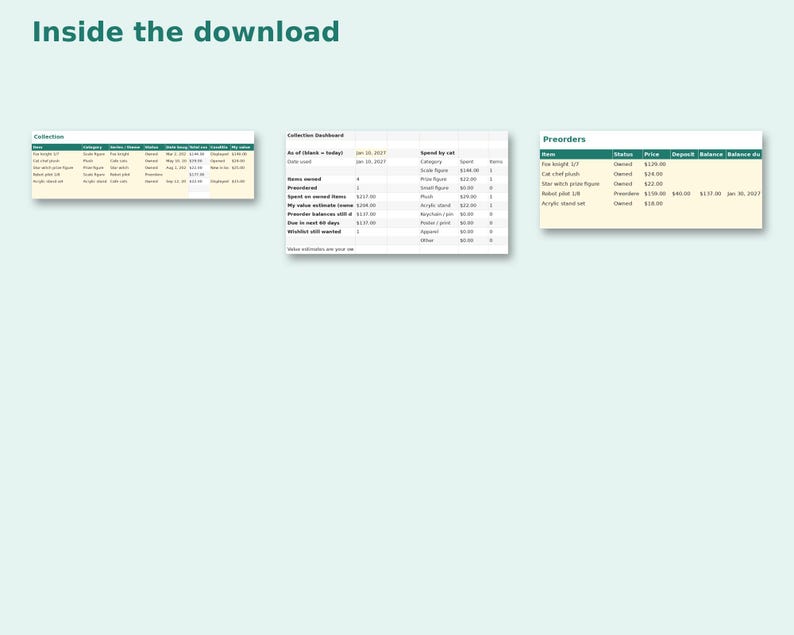Select the 'Spend by cat' heading
Viewport: 794px width, 635px height.
(438, 153)
